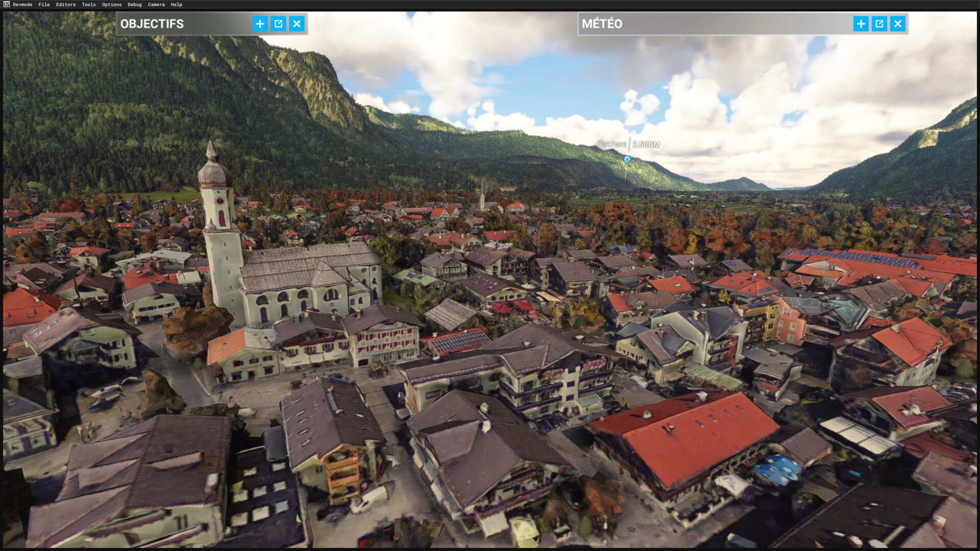Viewport: 980px width, 551px height.
Task: Expand the OBJECTIFS panel with plus icon
Action: tap(260, 23)
